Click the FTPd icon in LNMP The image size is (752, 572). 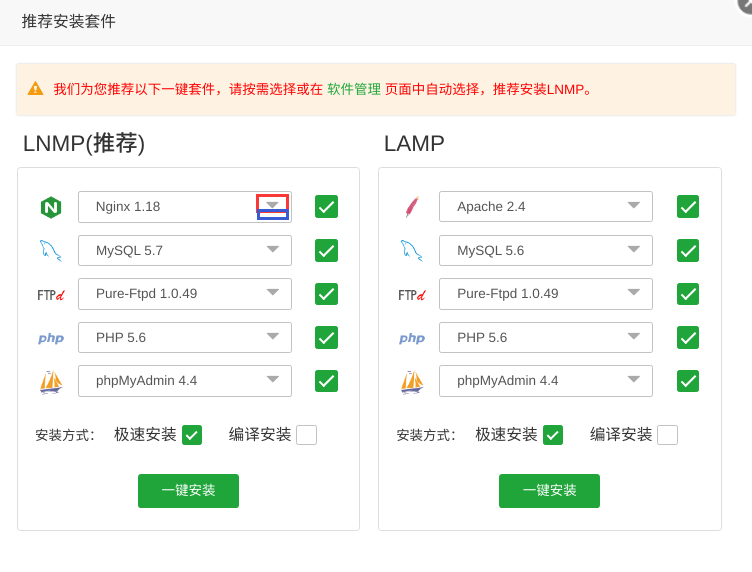[x=51, y=294]
